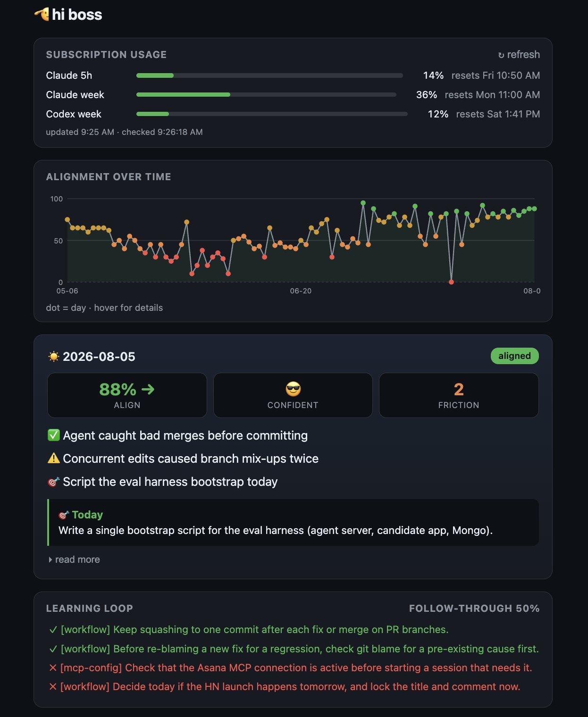Click the red zero-value dot on alignment chart
The image size is (588, 717).
[x=451, y=282]
